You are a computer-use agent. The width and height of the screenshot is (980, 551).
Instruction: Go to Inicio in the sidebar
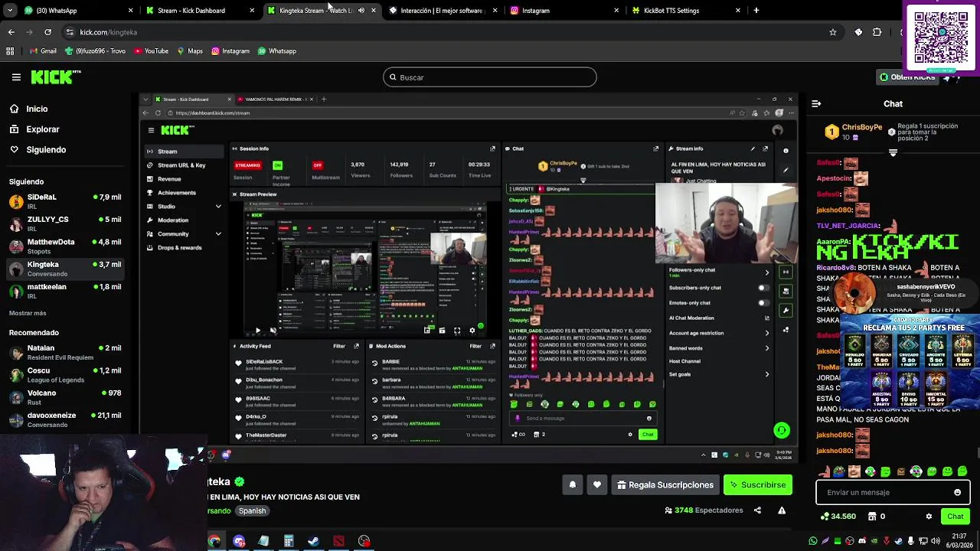click(x=37, y=109)
